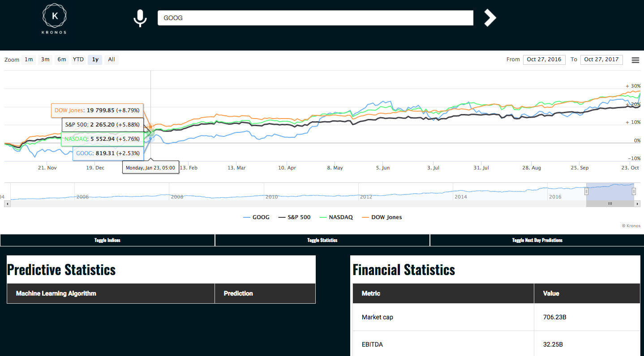
Task: Toggle S&P 500 series in legend
Action: tap(294, 217)
